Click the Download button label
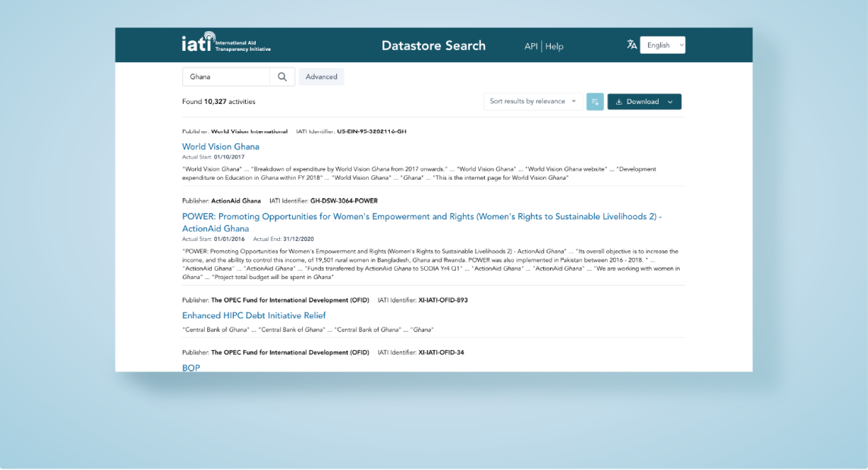The width and height of the screenshot is (868, 470). click(x=643, y=102)
